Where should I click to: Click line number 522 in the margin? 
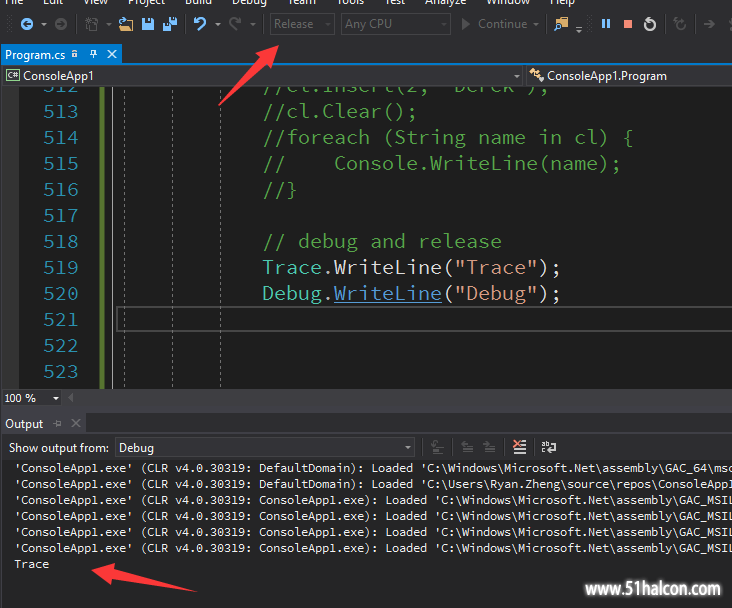coord(61,346)
